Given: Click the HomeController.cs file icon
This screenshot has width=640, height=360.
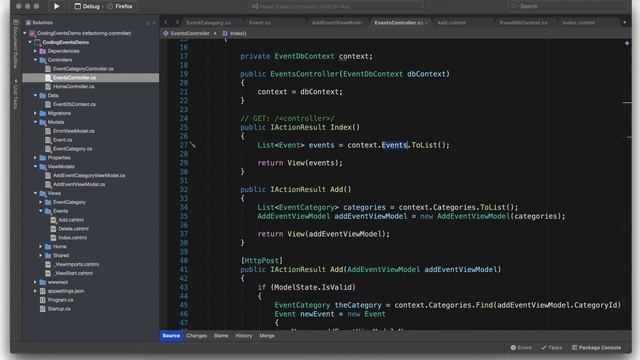Looking at the screenshot, I should click(x=48, y=87).
